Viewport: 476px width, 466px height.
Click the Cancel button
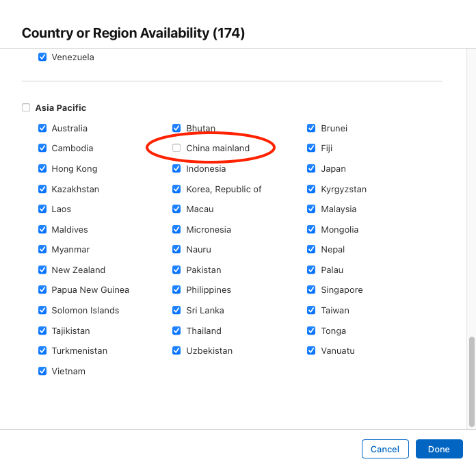click(385, 449)
